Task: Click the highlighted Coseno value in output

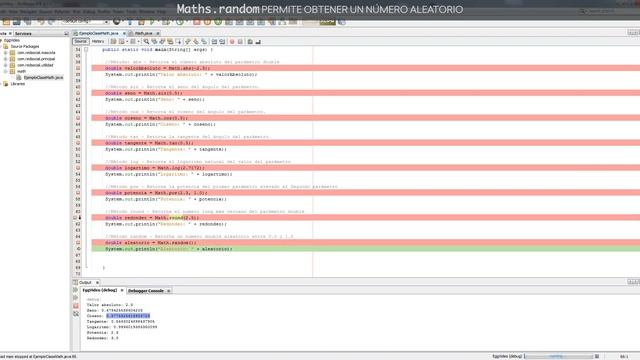Action: tap(128, 316)
